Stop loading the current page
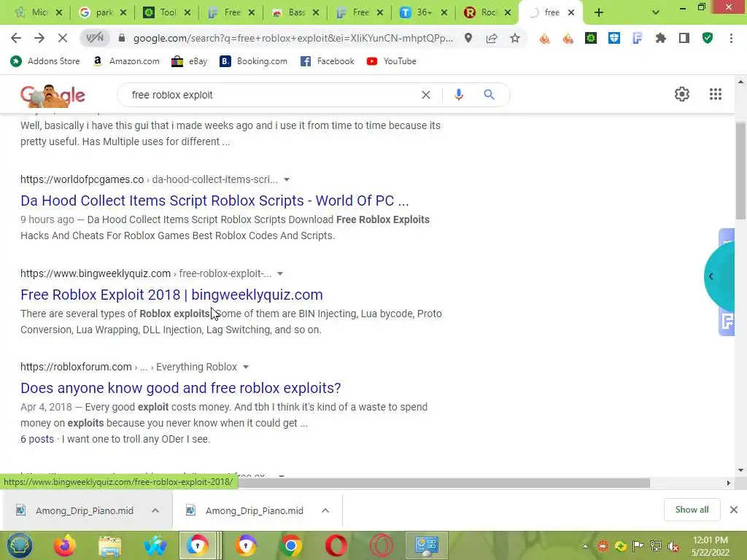Screen dimensions: 747x560 coord(63,38)
